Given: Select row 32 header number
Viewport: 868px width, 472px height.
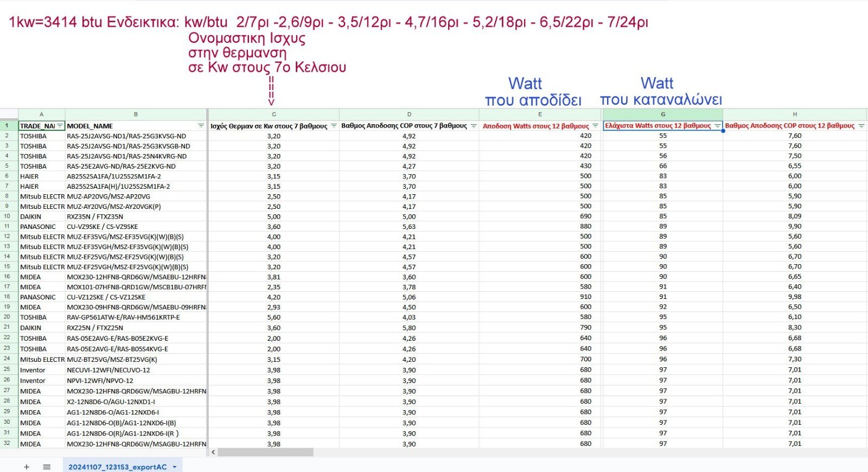Looking at the screenshot, I should [7, 443].
